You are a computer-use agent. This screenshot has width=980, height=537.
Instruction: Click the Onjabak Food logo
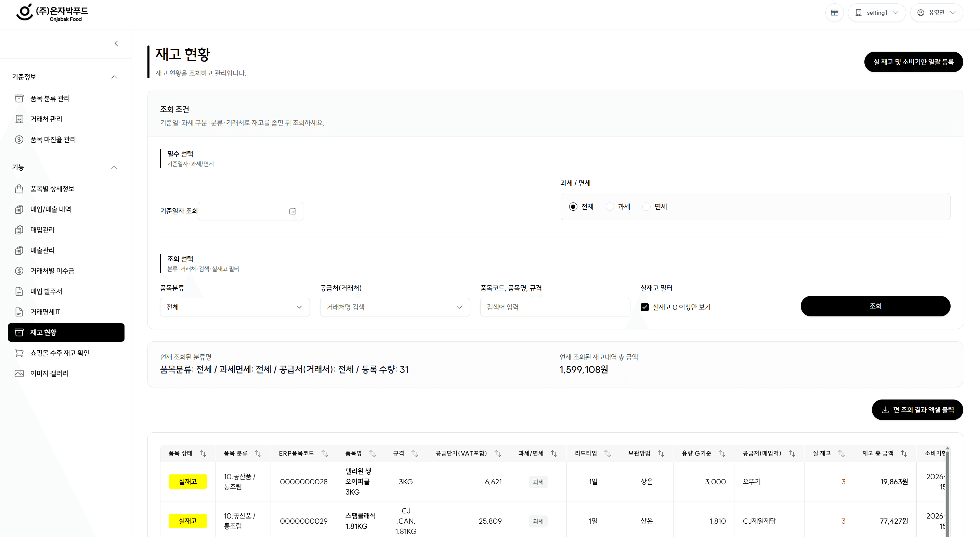tap(52, 13)
